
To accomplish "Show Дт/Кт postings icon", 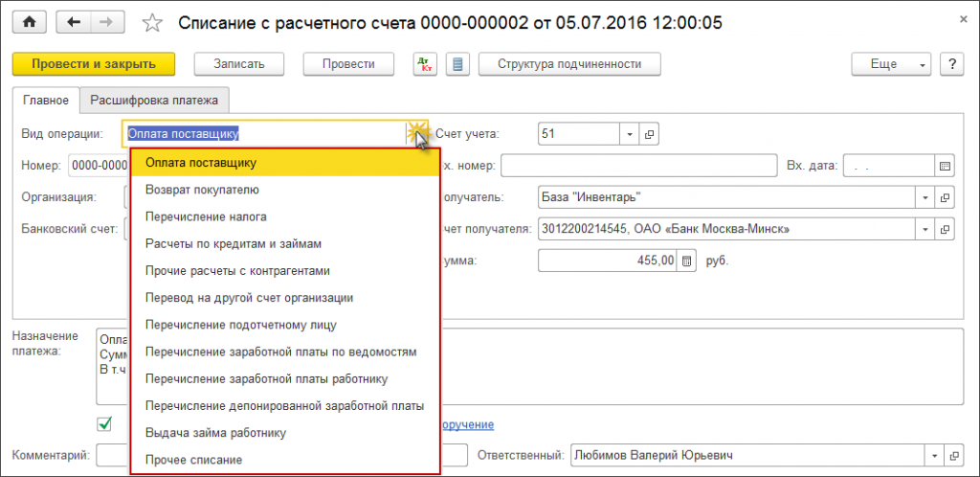I will click(x=425, y=64).
